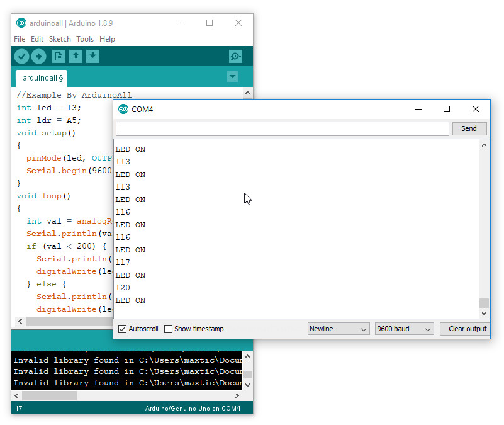Click the console scroll up arrow
Viewport: 504px width, 425px height.
(247, 356)
